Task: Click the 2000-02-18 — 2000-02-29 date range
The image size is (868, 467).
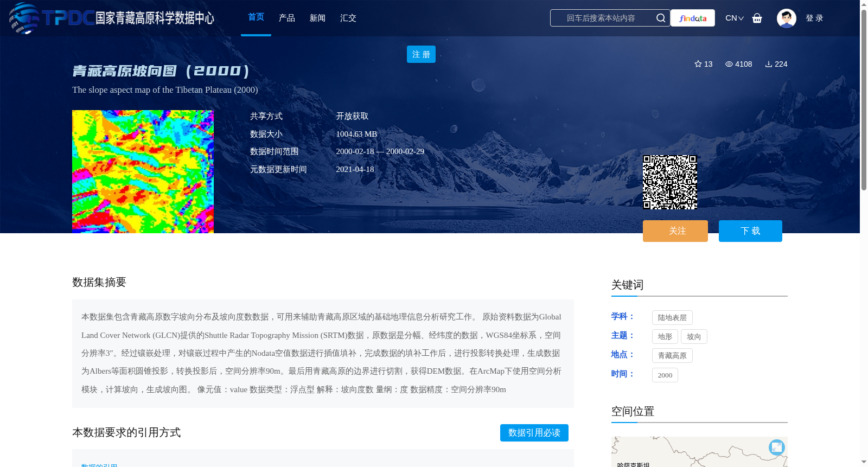Action: (380, 151)
